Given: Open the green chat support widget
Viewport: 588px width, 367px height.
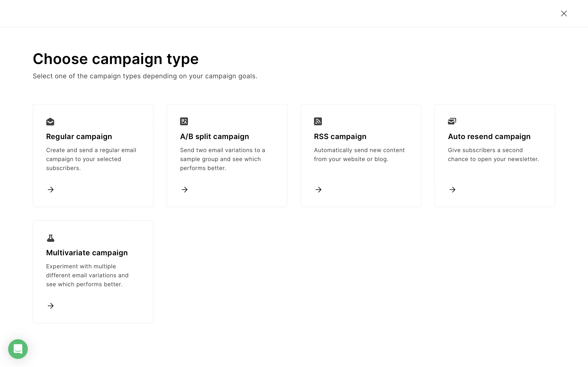Looking at the screenshot, I should click(x=18, y=349).
